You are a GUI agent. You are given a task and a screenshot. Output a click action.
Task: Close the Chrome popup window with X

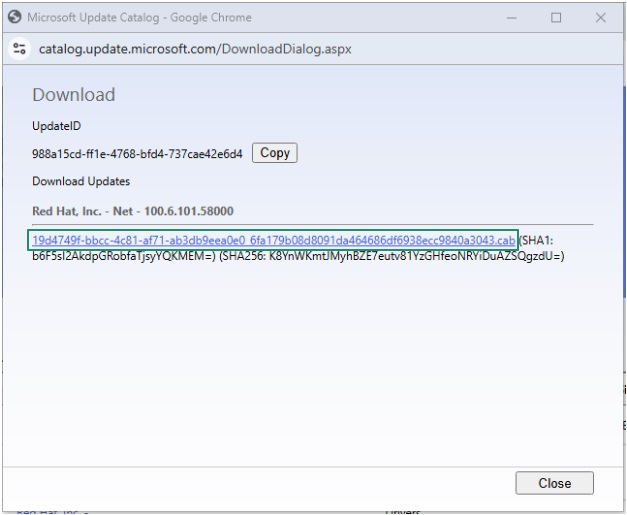[x=601, y=18]
